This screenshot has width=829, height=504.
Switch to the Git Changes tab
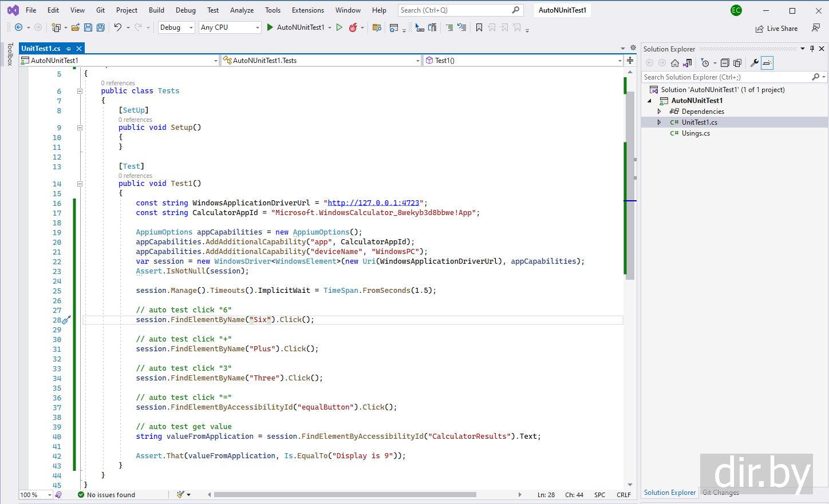[720, 493]
